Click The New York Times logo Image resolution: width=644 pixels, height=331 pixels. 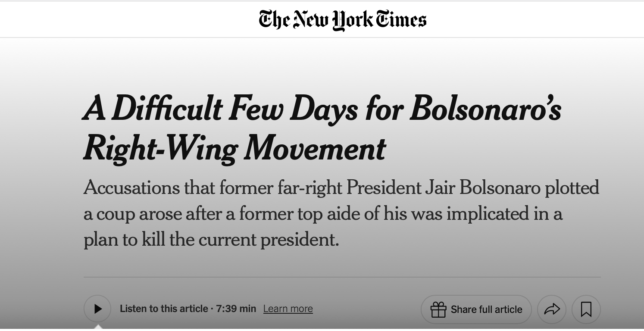click(x=343, y=20)
